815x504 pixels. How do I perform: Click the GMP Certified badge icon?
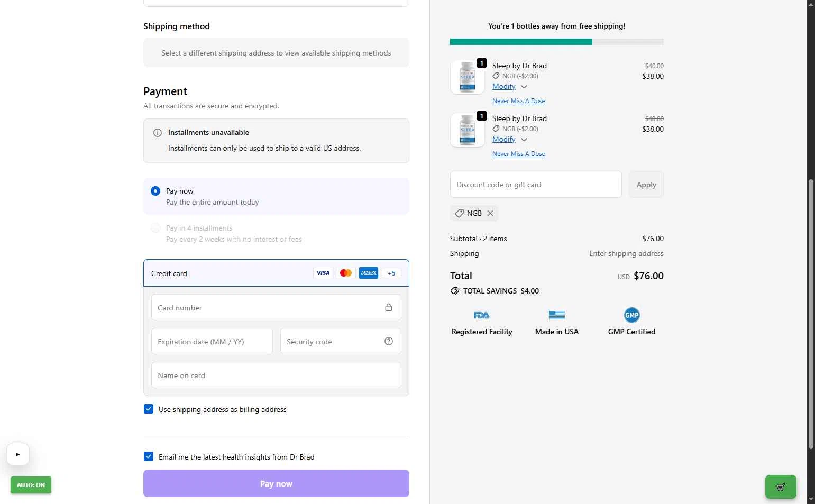(x=632, y=315)
